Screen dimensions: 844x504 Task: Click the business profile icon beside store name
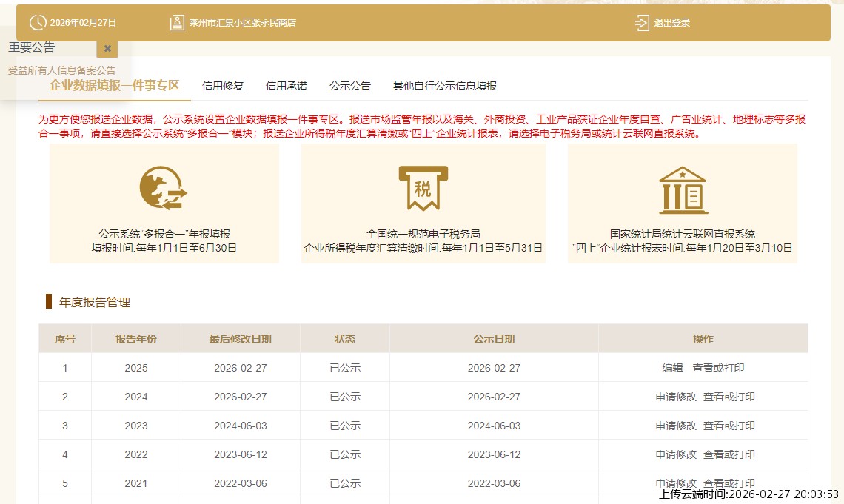[177, 23]
